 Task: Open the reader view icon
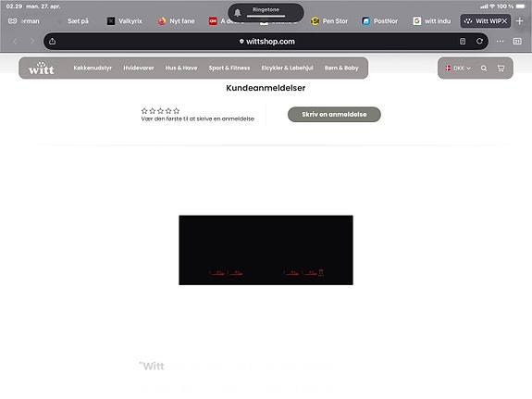pyautogui.click(x=463, y=41)
